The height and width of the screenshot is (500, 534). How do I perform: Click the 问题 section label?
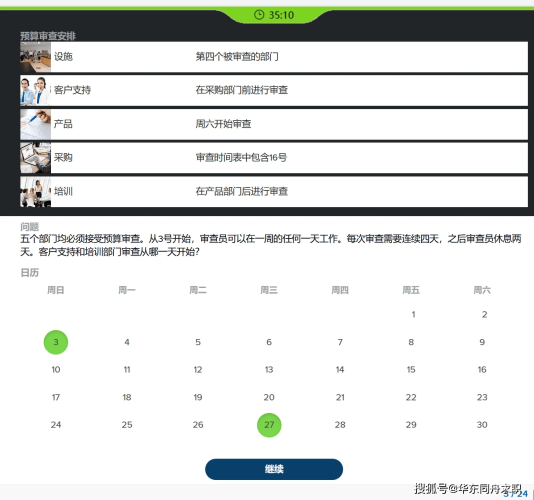[30, 226]
